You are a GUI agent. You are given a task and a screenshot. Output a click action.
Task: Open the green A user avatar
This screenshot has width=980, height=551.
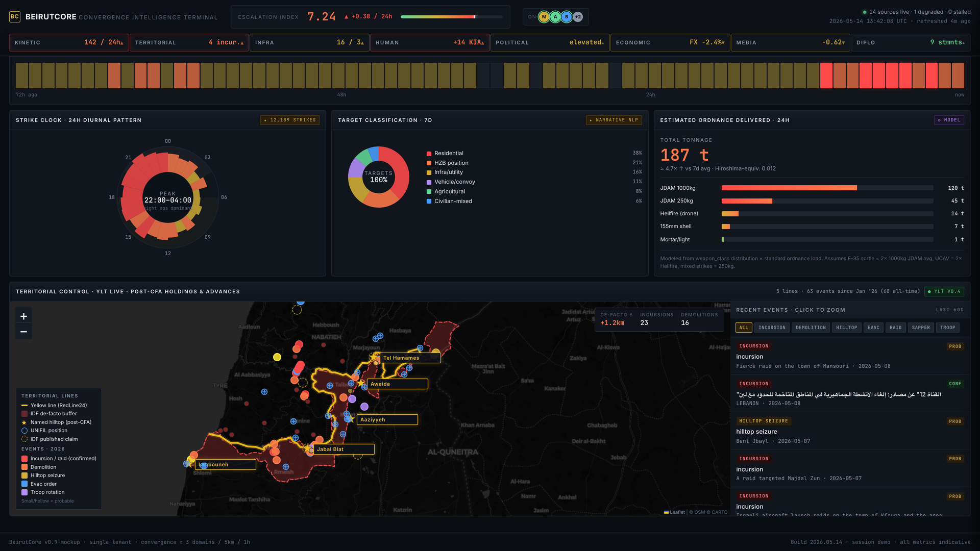555,17
